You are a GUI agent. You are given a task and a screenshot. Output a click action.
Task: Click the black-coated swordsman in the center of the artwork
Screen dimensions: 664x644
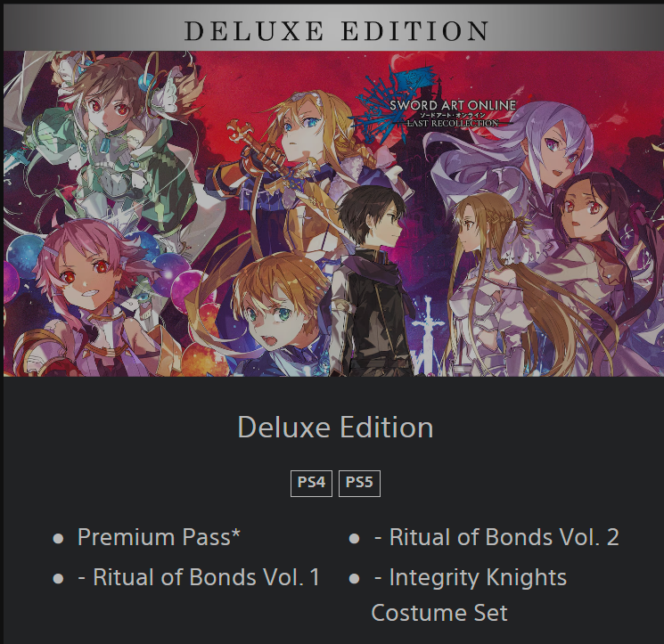[369, 281]
